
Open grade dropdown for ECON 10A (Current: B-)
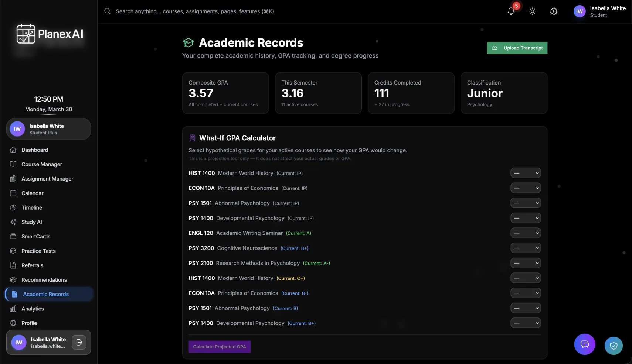[526, 293]
